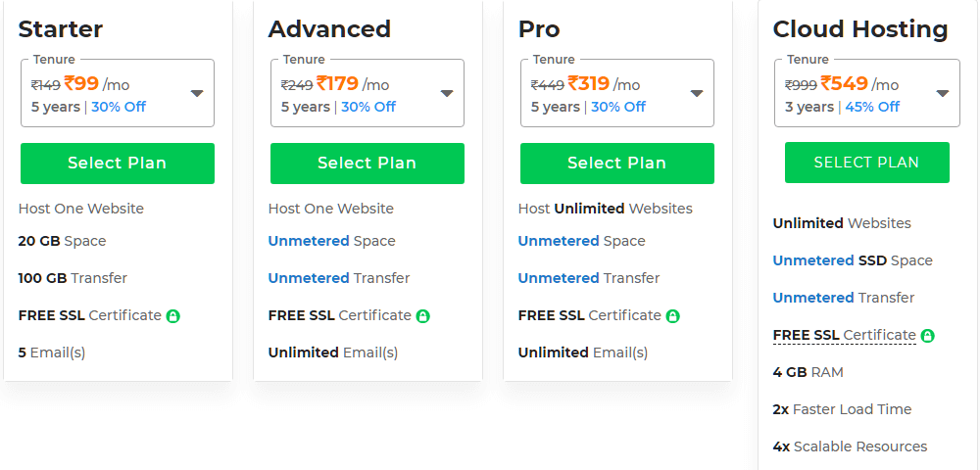Click the SSL lock icon under Advanced plan
The image size is (980, 470).
pyautogui.click(x=423, y=316)
